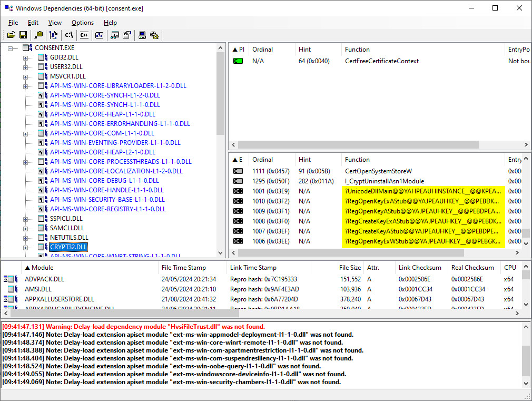Click View Module in External Viewer icon
Image resolution: width=532 pixels, height=401 pixels.
tap(115, 35)
